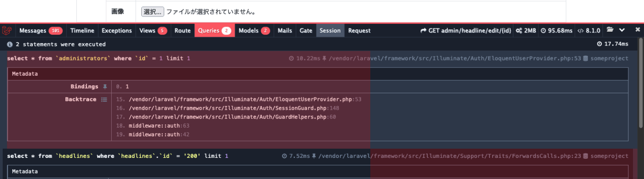
Task: Switch to the Timeline tab
Action: (82, 31)
